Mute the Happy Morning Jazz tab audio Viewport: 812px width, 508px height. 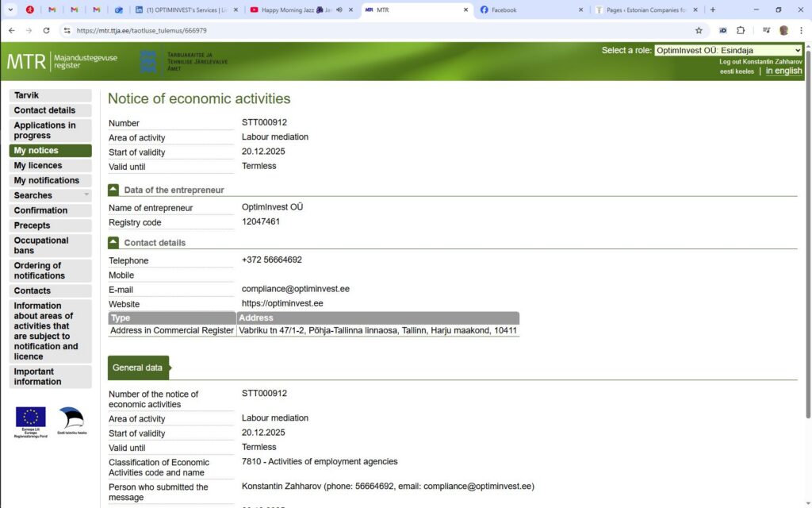[x=339, y=10]
